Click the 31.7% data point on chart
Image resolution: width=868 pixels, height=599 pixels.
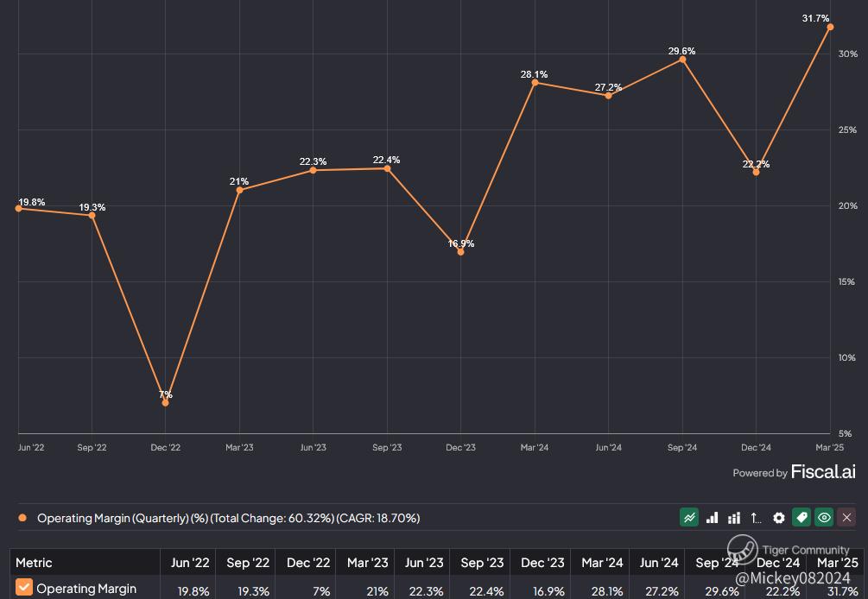pos(830,27)
